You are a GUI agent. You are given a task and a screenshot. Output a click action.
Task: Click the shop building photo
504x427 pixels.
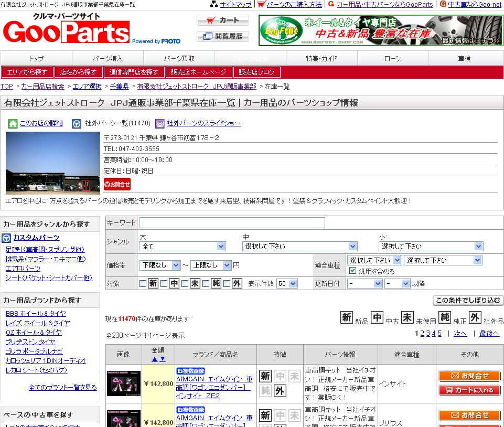click(x=53, y=163)
